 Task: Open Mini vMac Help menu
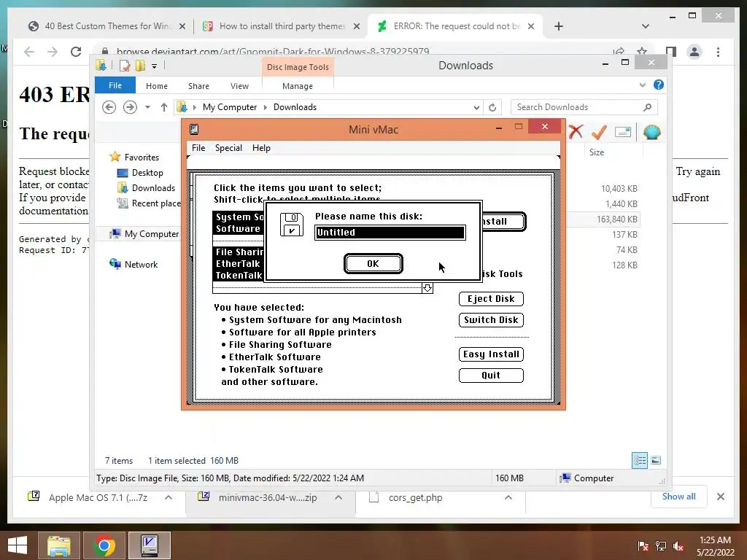(261, 148)
